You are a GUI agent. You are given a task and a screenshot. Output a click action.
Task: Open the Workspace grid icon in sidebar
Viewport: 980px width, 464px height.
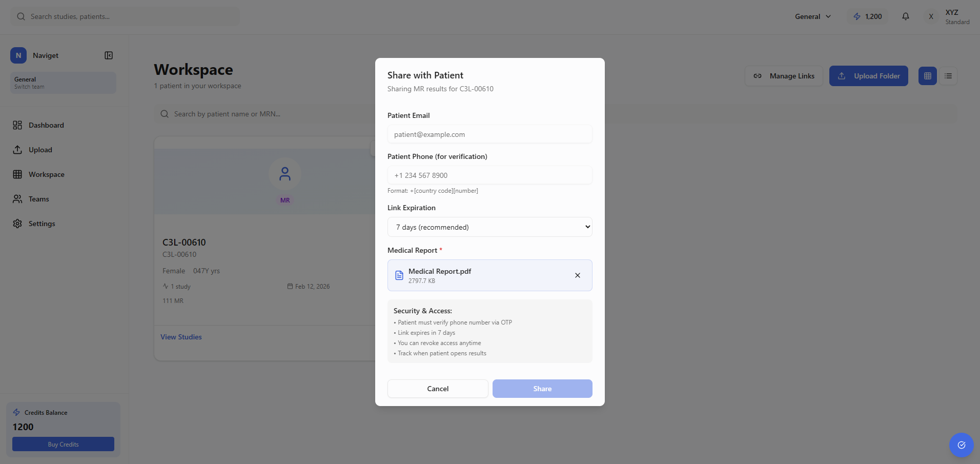[17, 174]
